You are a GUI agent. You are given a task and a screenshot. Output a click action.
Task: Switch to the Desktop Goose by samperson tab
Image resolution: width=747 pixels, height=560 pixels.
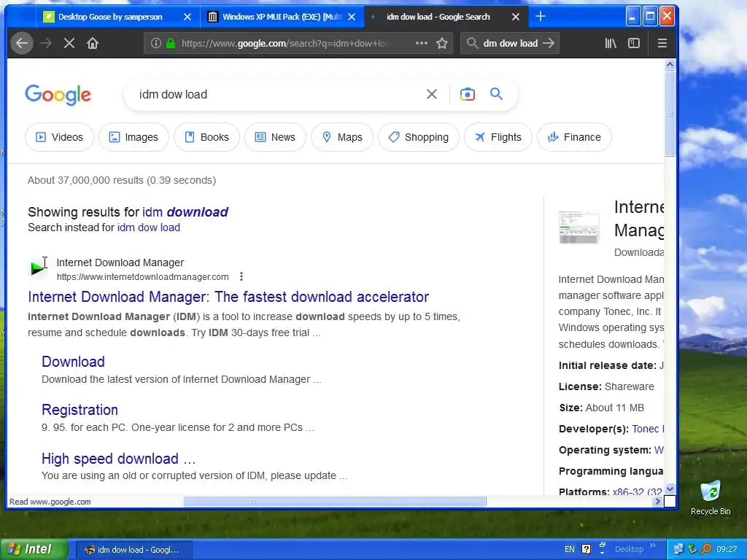coord(110,17)
